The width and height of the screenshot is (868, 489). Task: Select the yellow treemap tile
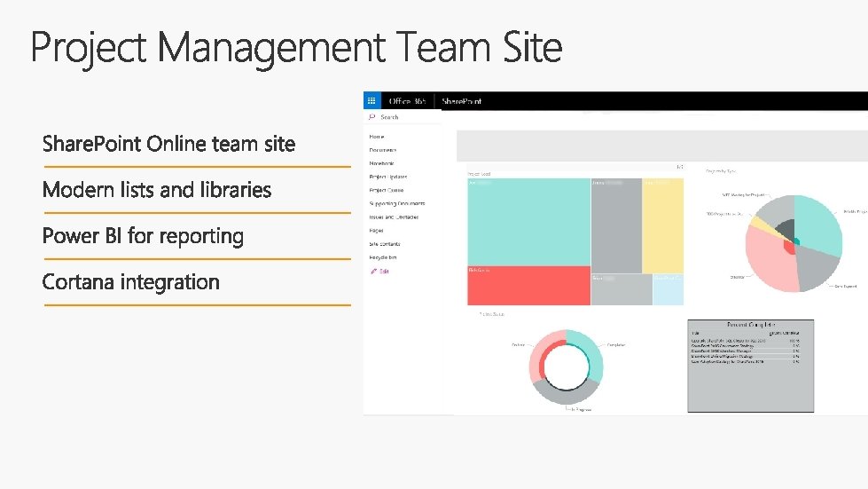[662, 225]
